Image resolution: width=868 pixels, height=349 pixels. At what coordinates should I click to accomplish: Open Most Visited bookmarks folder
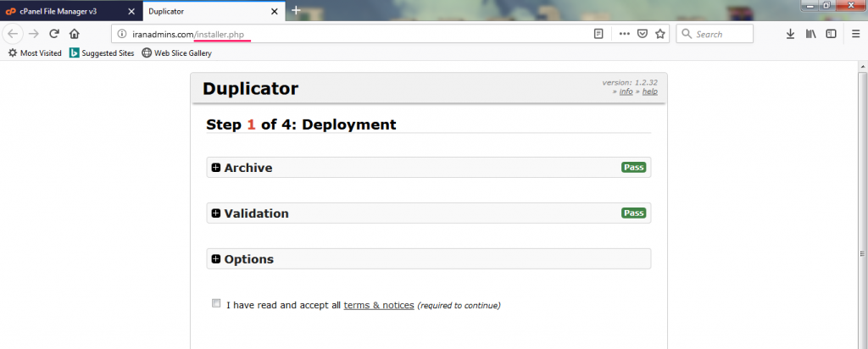point(35,53)
